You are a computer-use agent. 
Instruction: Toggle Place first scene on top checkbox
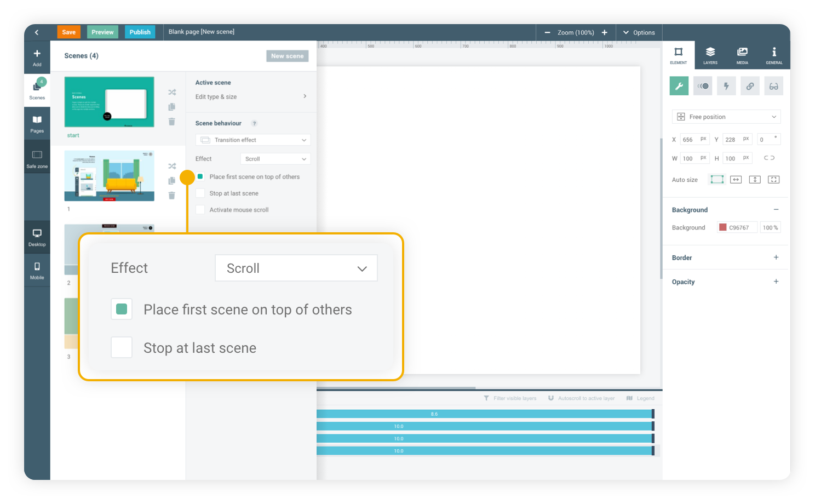coord(200,176)
